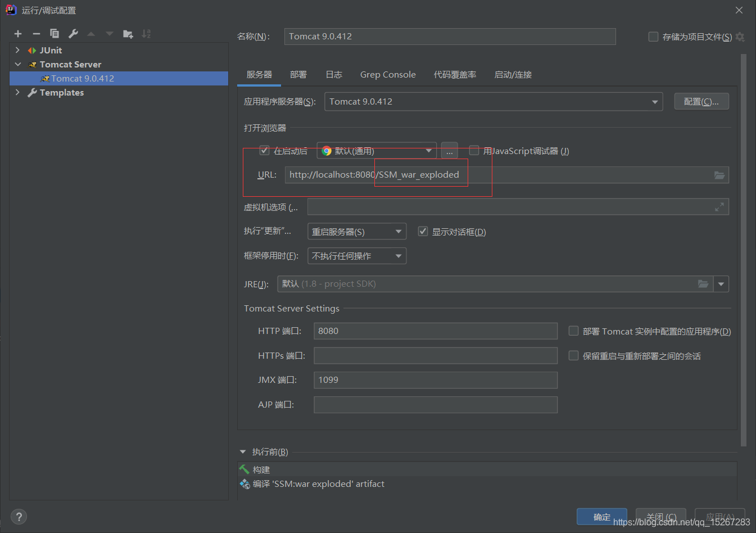This screenshot has height=533, width=756.
Task: Click the right panel vertical scrollbar
Action: [744, 250]
